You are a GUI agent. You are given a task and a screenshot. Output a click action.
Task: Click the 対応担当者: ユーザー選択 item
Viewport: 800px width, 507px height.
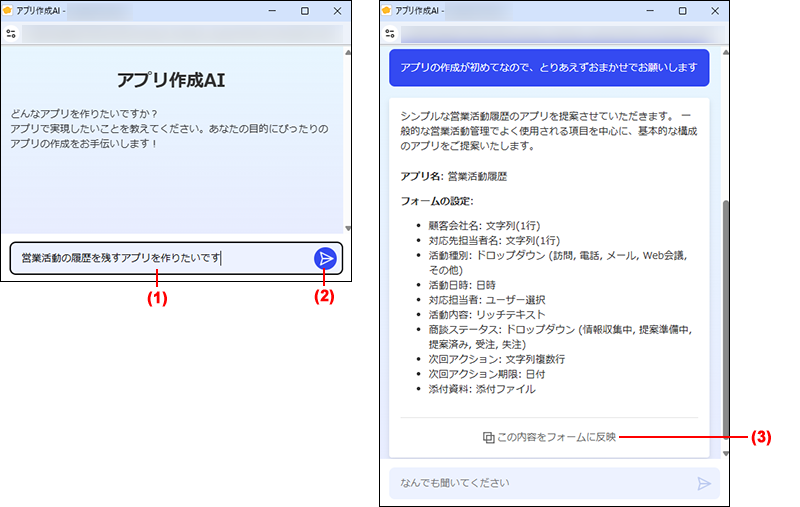[x=487, y=299]
